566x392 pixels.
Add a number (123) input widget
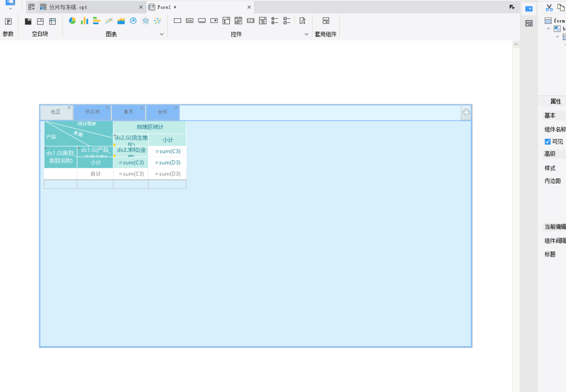coord(251,21)
